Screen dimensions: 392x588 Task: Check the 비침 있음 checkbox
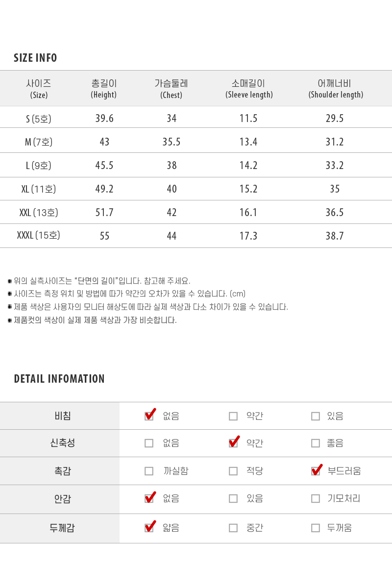pos(316,416)
